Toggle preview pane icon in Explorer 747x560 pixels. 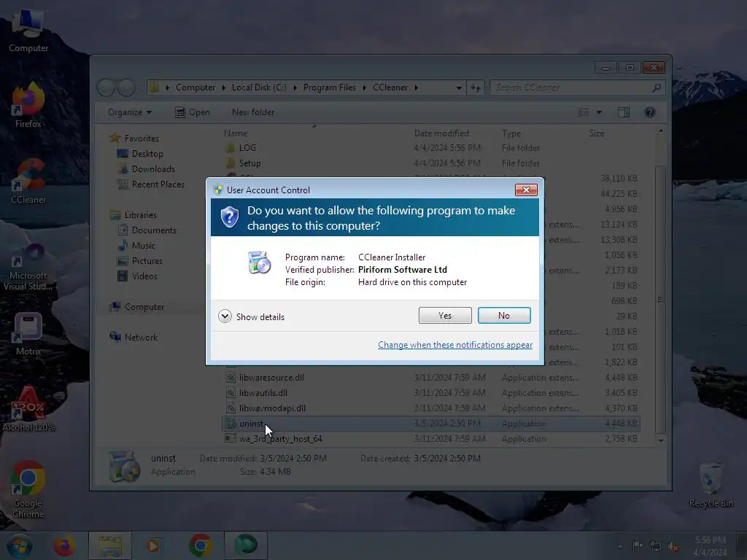pos(624,112)
